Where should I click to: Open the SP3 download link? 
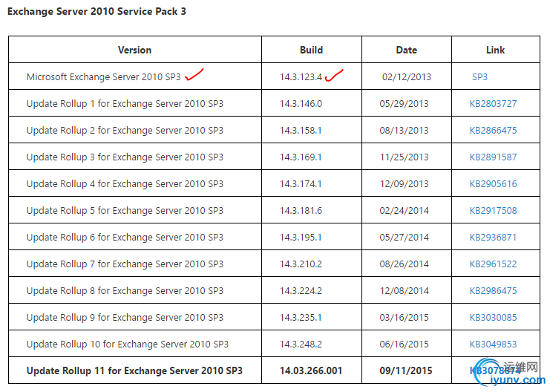click(x=479, y=77)
